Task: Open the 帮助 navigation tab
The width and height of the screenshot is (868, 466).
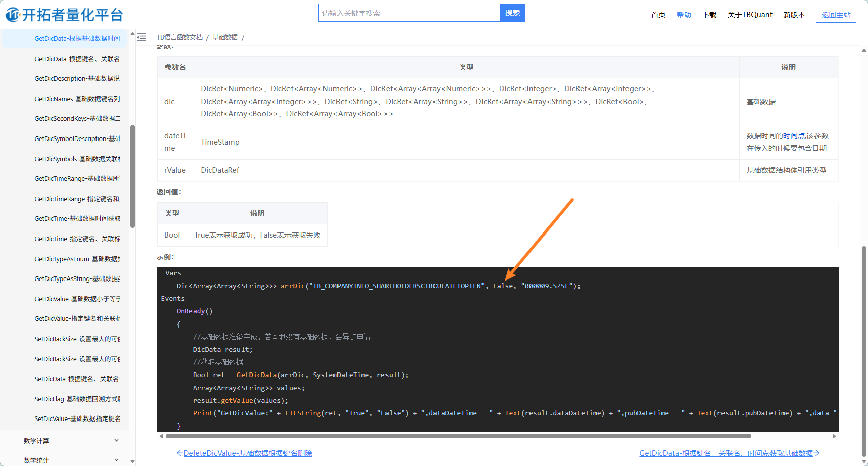Action: coord(684,15)
